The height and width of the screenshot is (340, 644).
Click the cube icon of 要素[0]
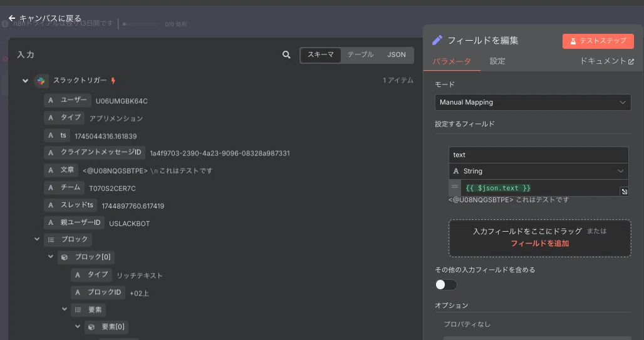91,327
